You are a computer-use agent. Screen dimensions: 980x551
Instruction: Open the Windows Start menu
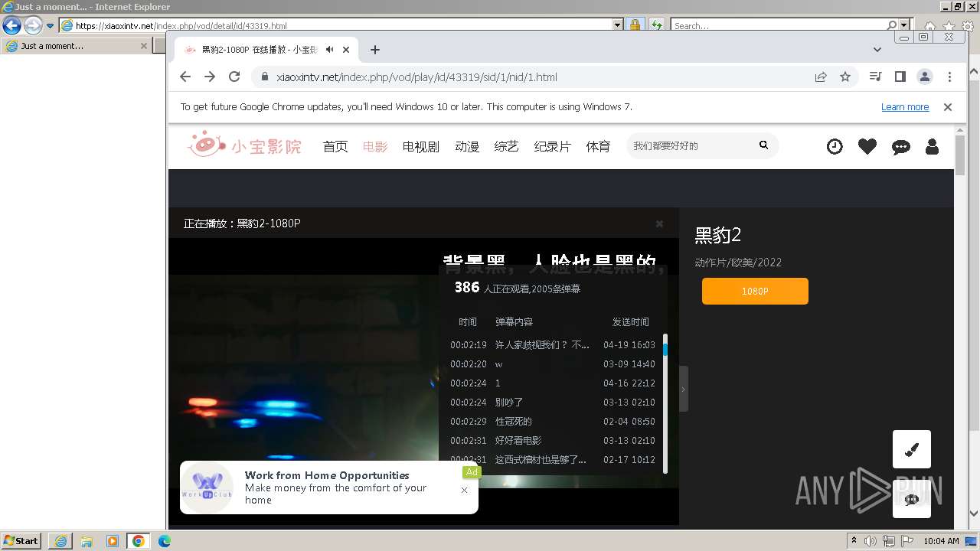click(21, 541)
